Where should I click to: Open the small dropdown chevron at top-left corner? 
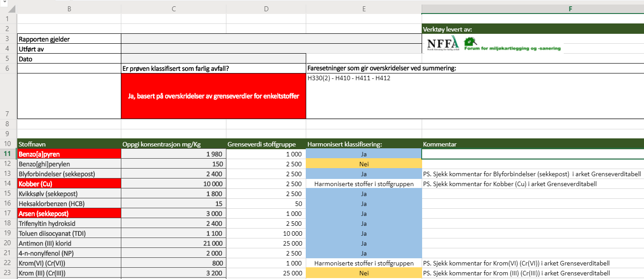click(4, 2)
